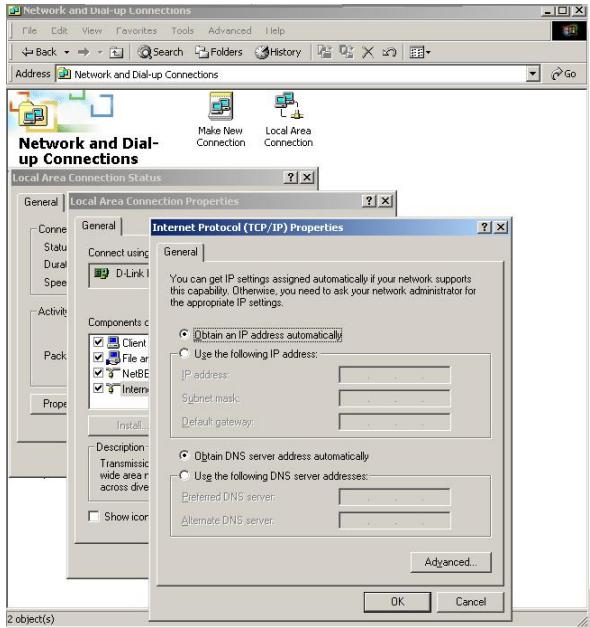Click the Go button next to address bar
590x628 pixels.
pos(564,74)
